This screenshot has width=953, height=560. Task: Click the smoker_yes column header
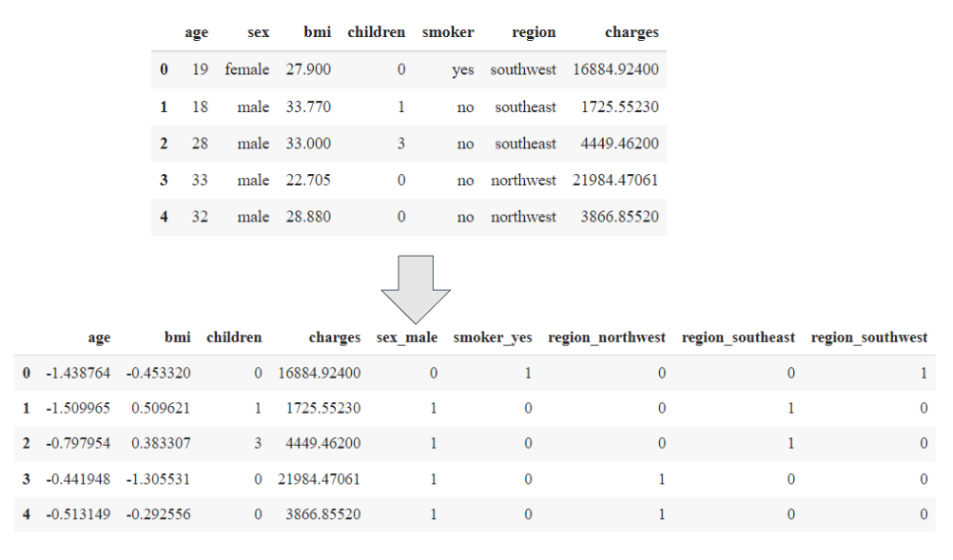493,338
